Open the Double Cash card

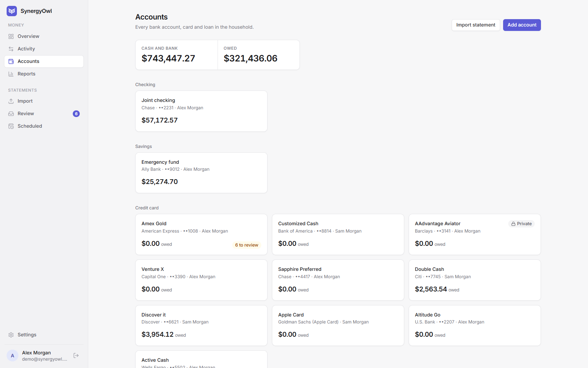475,280
